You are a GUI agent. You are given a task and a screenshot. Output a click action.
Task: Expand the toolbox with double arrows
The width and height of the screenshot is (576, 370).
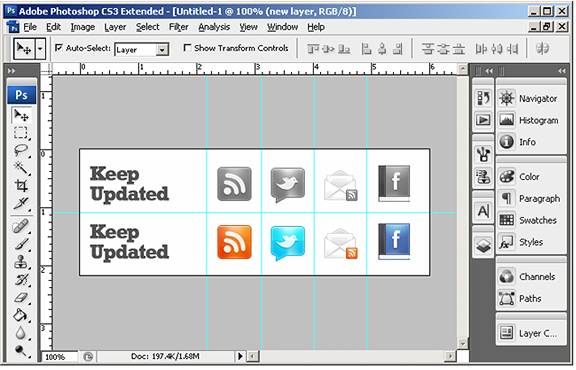click(x=12, y=71)
